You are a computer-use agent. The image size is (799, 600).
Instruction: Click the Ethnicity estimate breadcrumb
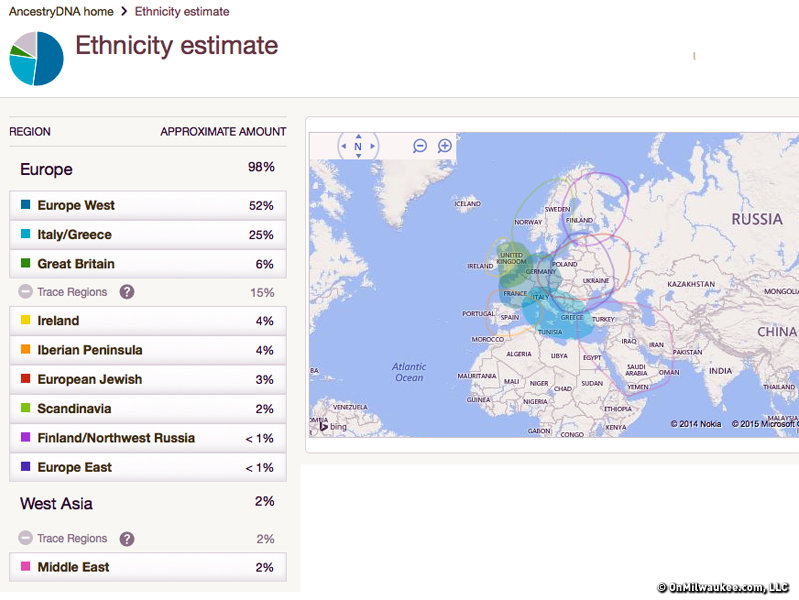(x=182, y=11)
